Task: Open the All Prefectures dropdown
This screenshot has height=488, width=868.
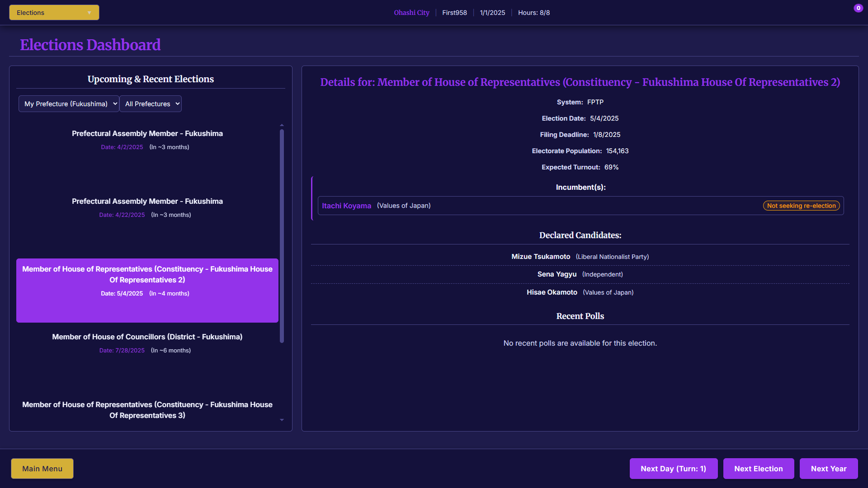Action: tap(151, 104)
